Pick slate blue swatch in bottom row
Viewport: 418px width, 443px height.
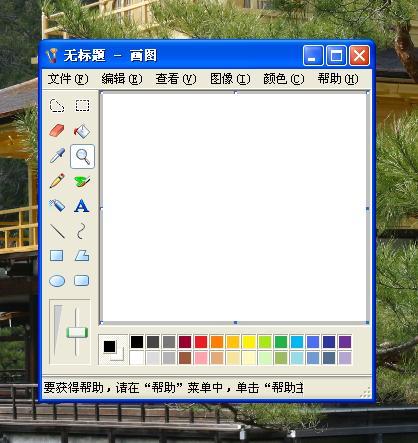[x=329, y=358]
